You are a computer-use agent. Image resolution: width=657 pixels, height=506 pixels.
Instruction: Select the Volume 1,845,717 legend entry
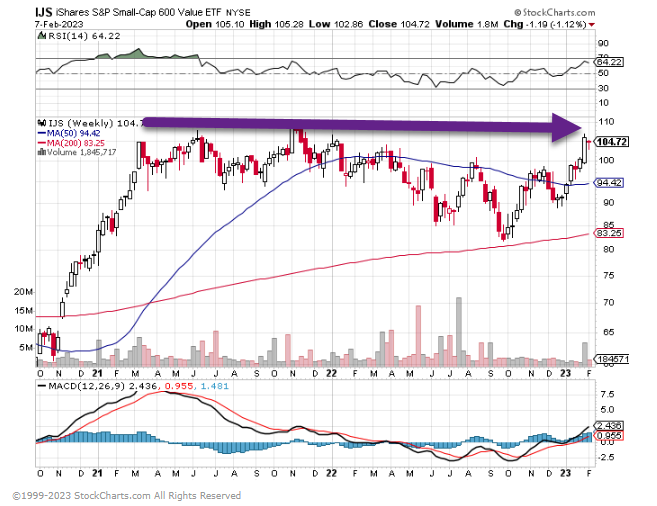tap(81, 152)
